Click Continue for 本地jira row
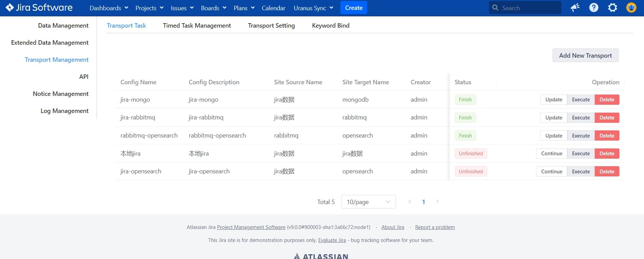Viewport: 644px width, 259px height. click(551, 154)
